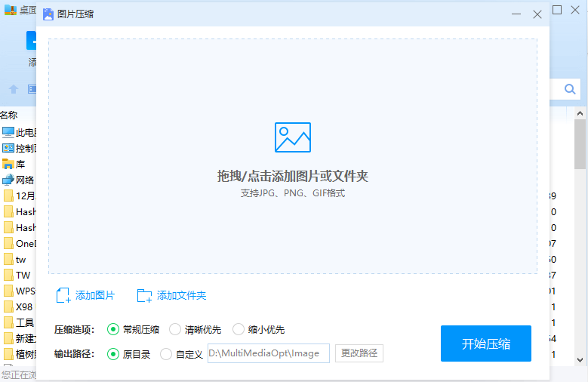The width and height of the screenshot is (588, 382).
Task: Open 此电脑 computer icon in background list
Action: click(8, 132)
